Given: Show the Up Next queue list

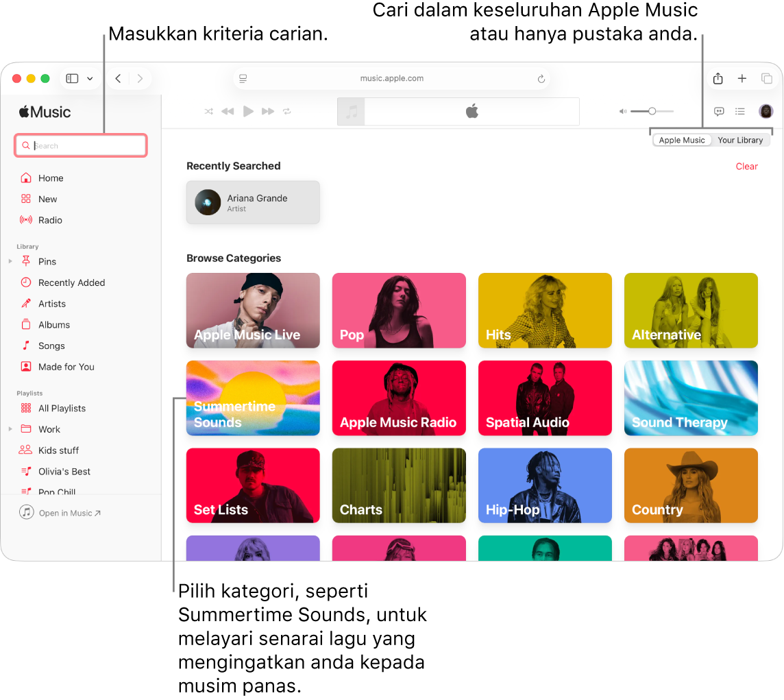Looking at the screenshot, I should coord(740,111).
